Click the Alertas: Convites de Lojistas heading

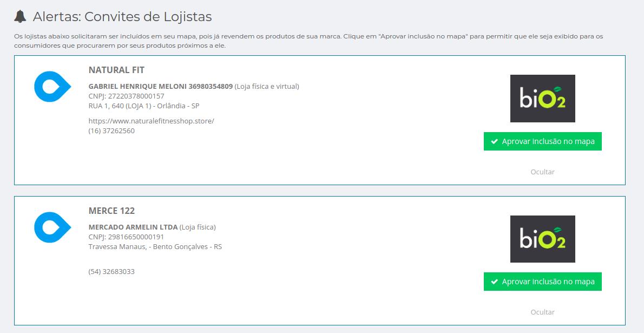pyautogui.click(x=122, y=17)
